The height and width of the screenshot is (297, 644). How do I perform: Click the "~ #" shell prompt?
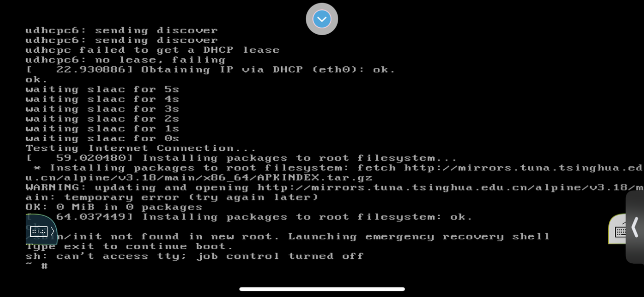point(37,266)
